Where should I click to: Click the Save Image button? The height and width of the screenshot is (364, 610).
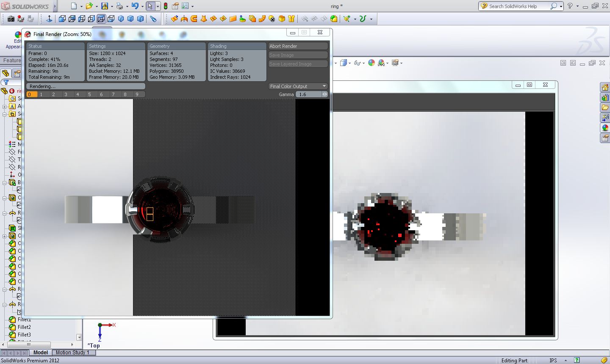point(298,55)
